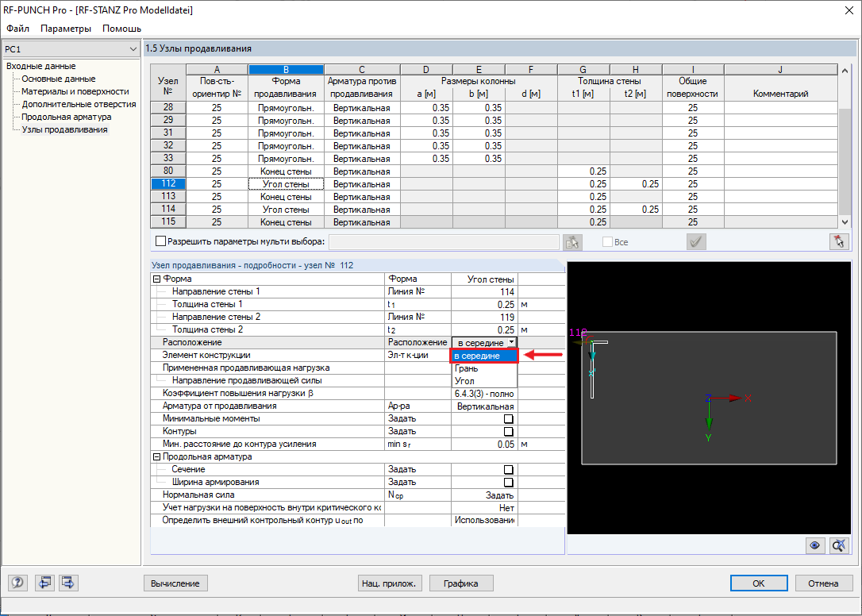Image resolution: width=862 pixels, height=616 pixels.
Task: Click column B header
Action: coord(286,70)
